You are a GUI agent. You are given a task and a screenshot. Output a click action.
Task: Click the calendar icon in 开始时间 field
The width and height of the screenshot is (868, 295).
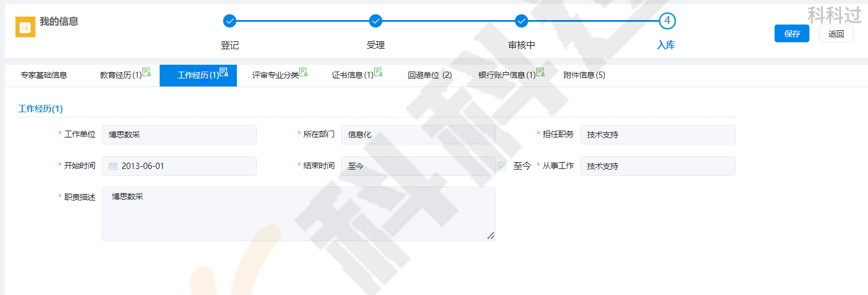pos(113,166)
